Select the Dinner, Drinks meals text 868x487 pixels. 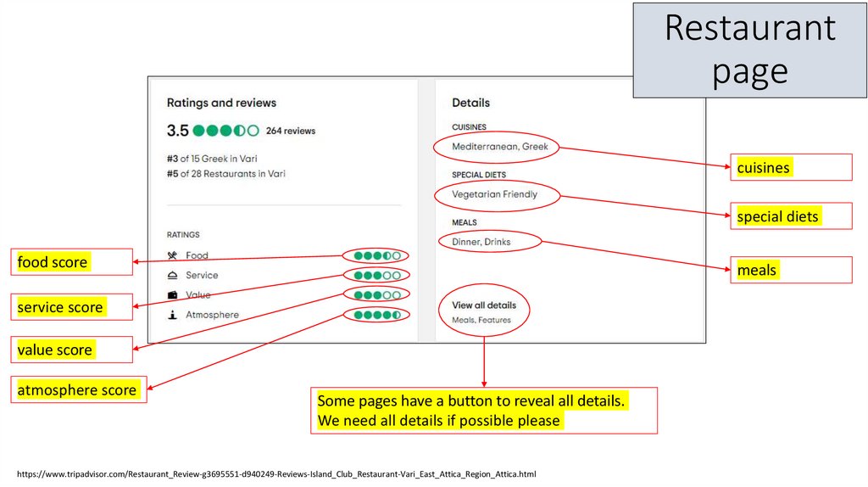[x=481, y=242]
